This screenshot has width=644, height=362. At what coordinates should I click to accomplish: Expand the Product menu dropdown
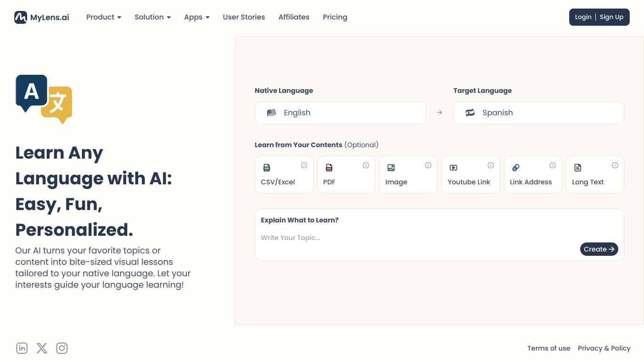pos(104,17)
